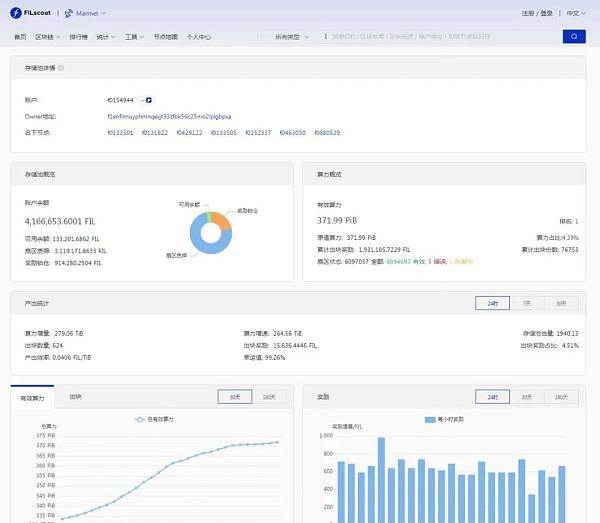Click the 幸运值 99.26% value

(x=275, y=357)
